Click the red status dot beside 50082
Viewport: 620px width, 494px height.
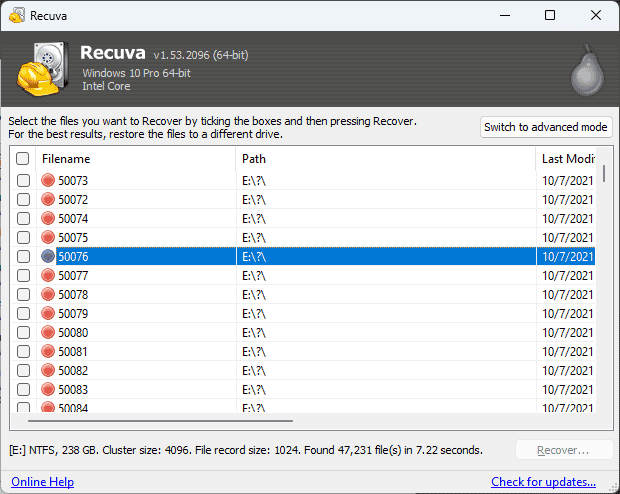tap(48, 370)
